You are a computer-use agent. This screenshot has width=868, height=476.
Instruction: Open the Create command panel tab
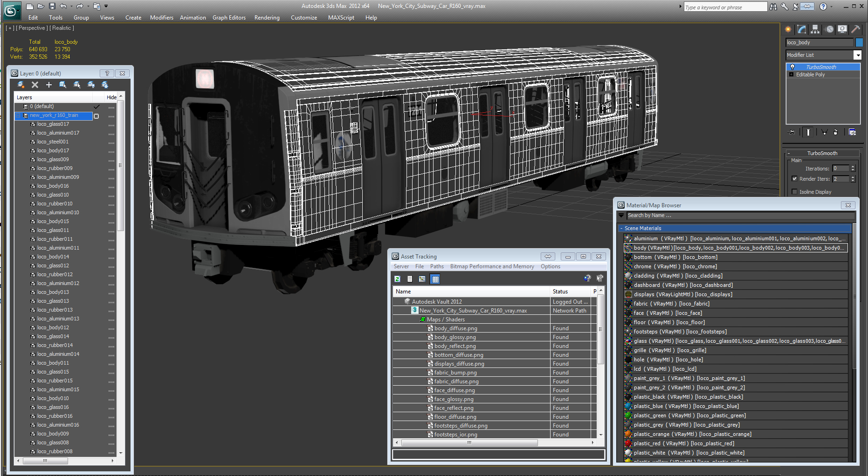pyautogui.click(x=788, y=29)
